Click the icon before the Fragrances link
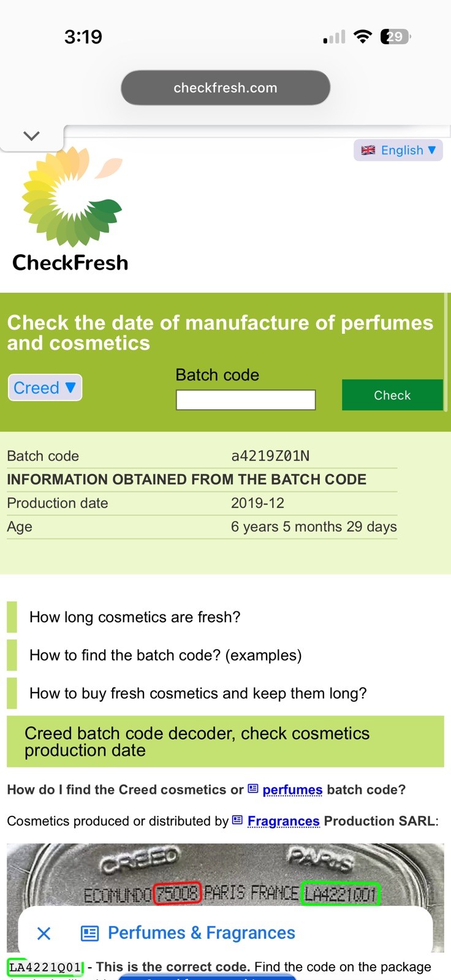Viewport: 451px width, 980px height. coord(238,820)
